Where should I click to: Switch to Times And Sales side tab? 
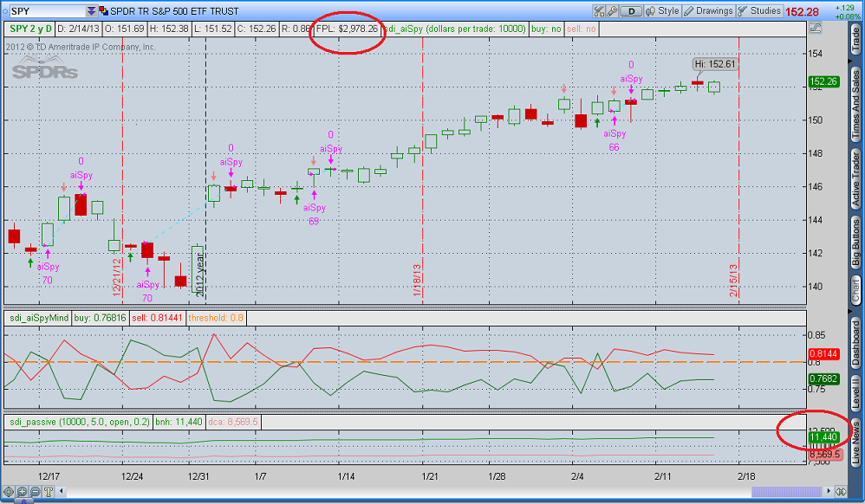click(855, 105)
